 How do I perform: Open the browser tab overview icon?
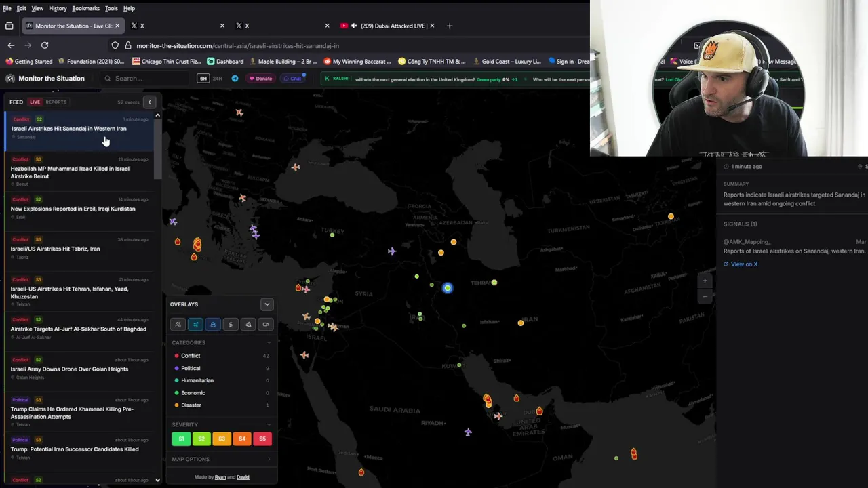(9, 26)
